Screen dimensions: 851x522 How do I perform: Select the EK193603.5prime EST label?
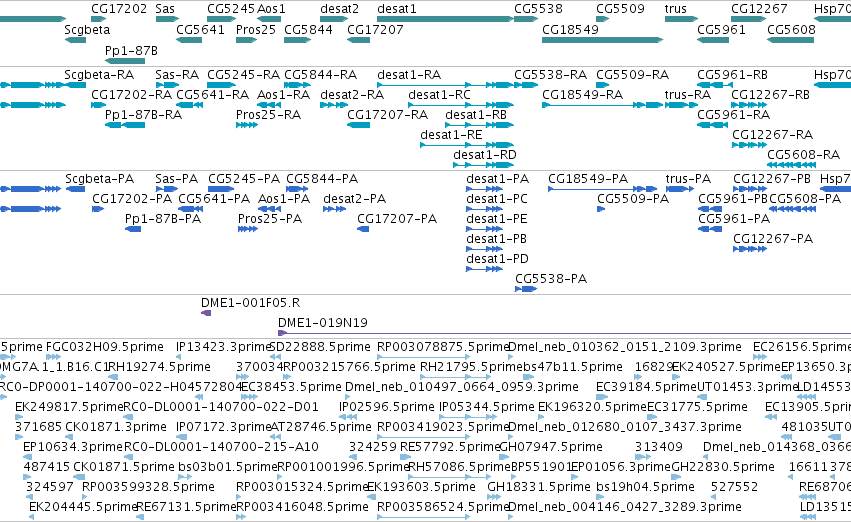point(421,487)
